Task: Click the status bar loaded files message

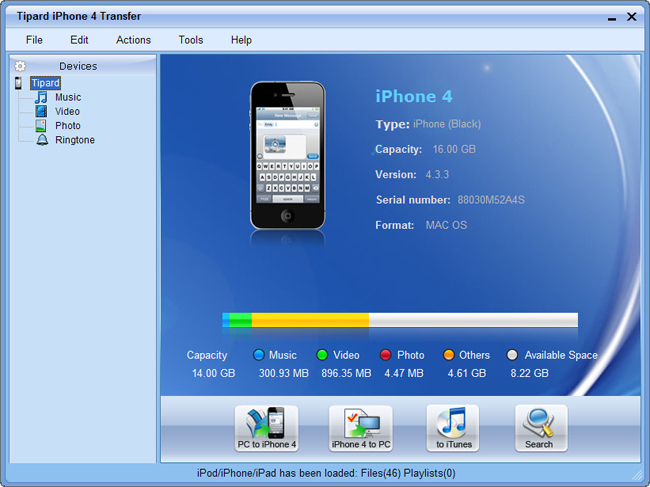Action: [326, 473]
